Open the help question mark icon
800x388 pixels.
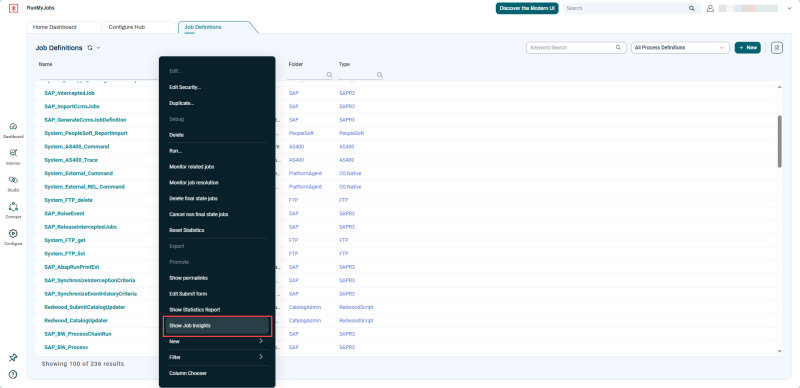(13, 374)
